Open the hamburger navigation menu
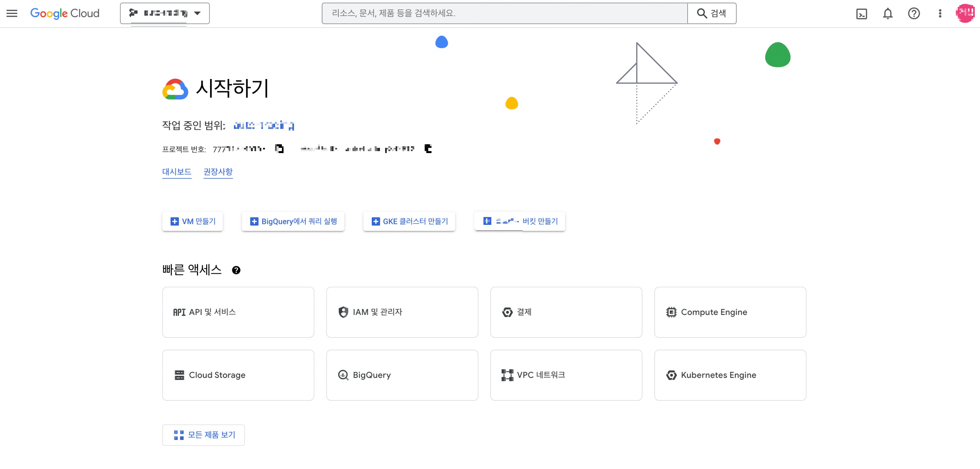Image resolution: width=980 pixels, height=469 pixels. coord(12,13)
